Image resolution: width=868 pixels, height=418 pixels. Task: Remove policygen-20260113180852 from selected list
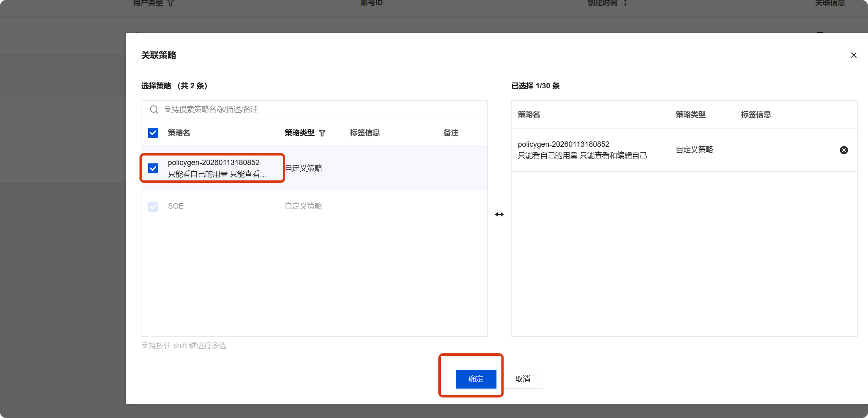pyautogui.click(x=844, y=150)
